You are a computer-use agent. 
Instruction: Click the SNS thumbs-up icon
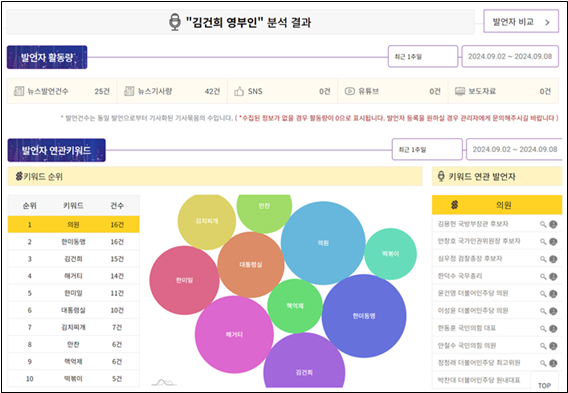click(x=239, y=91)
